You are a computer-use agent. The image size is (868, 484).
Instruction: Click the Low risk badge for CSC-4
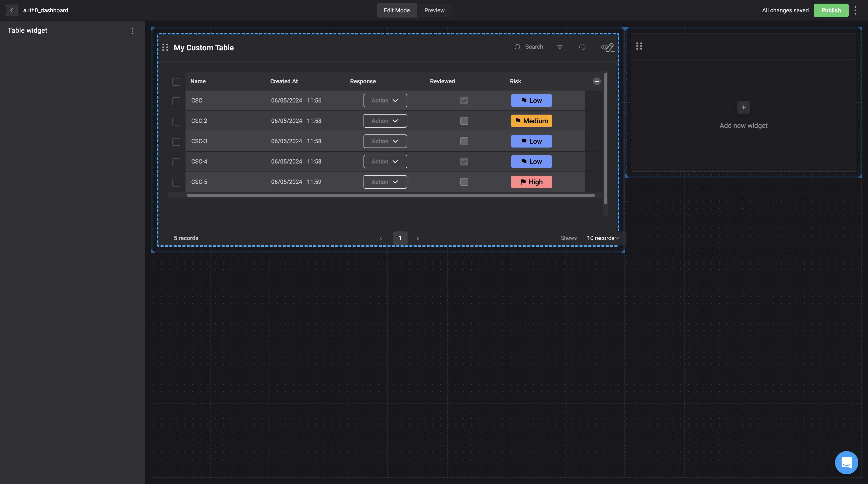(x=531, y=161)
